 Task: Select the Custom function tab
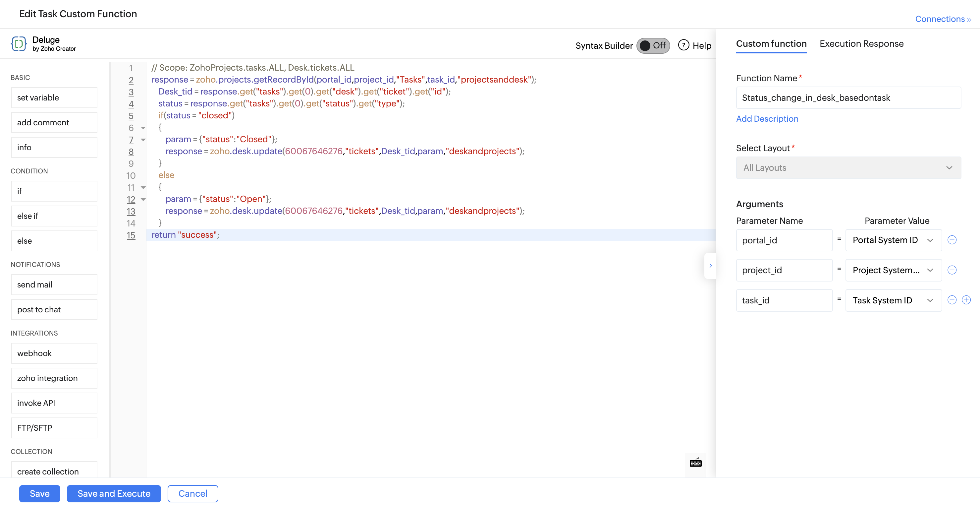tap(771, 44)
